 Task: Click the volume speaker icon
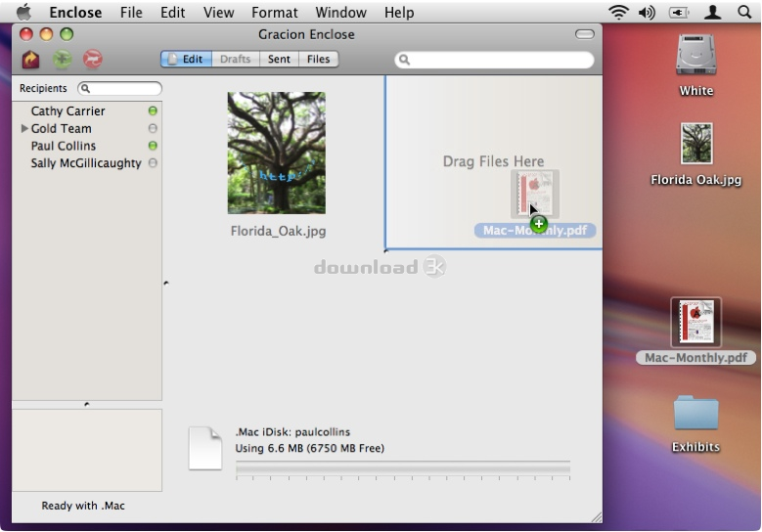coord(647,12)
